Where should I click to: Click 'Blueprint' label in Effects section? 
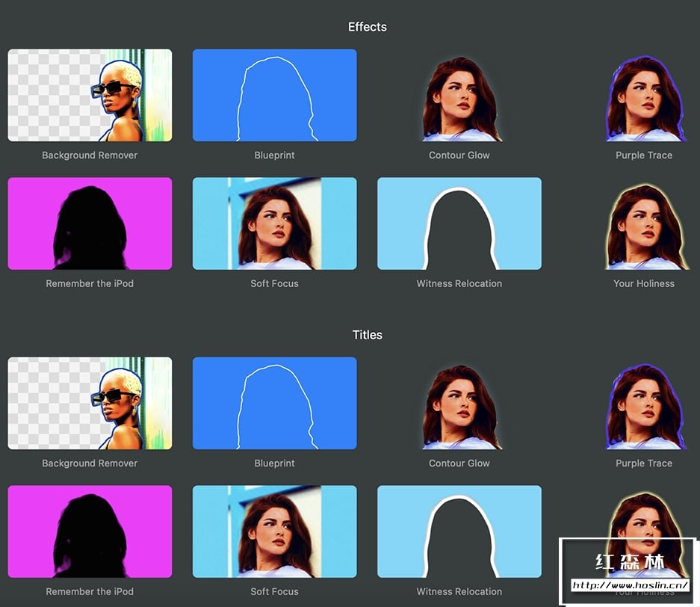click(275, 155)
